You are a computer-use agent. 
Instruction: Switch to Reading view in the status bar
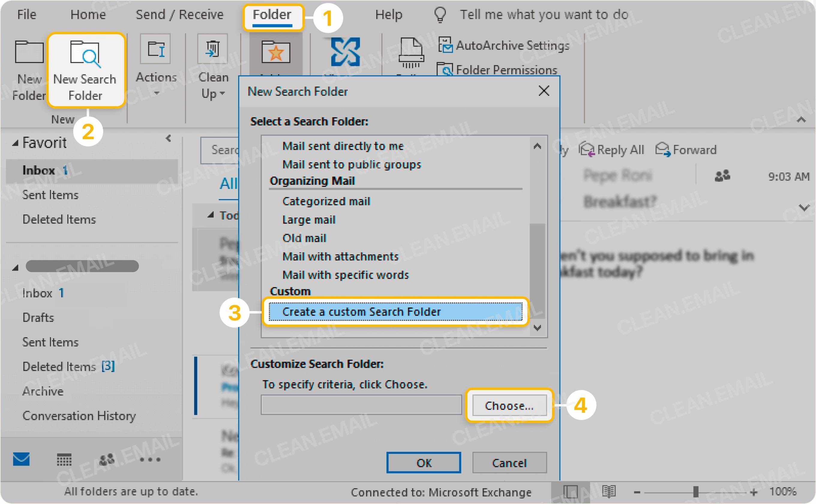[609, 492]
